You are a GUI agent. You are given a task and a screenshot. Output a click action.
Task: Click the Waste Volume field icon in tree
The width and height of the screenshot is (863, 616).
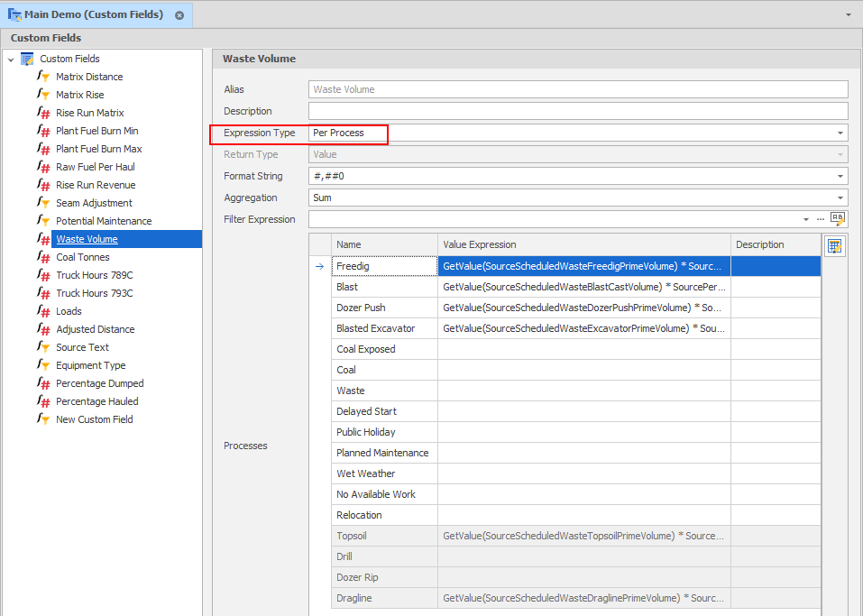click(43, 239)
